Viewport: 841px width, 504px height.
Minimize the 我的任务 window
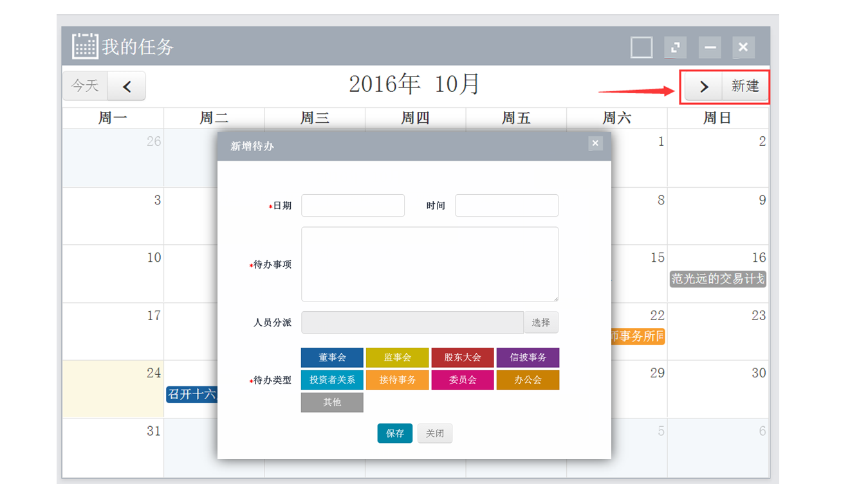coord(710,47)
